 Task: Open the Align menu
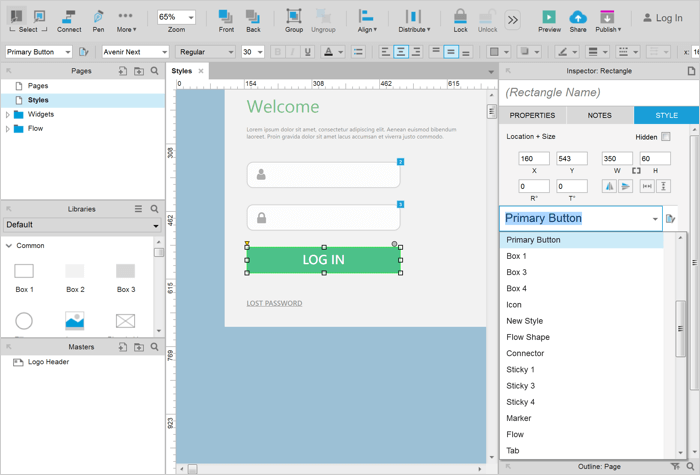coord(367,21)
